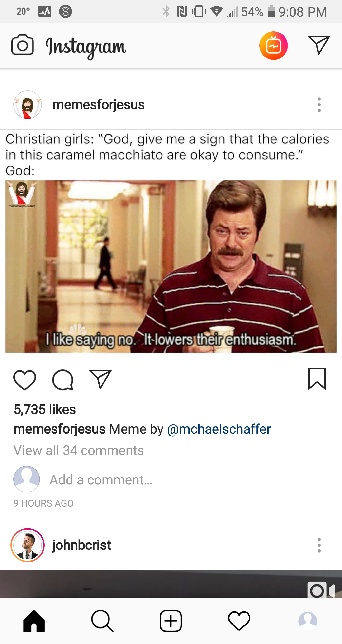This screenshot has width=342, height=644.
Task: Like the memesforjesus post with the heart
Action: [x=25, y=380]
